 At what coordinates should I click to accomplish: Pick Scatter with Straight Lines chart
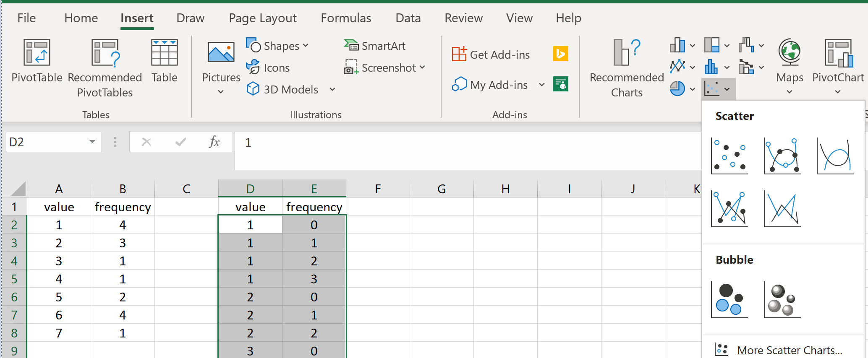point(782,209)
